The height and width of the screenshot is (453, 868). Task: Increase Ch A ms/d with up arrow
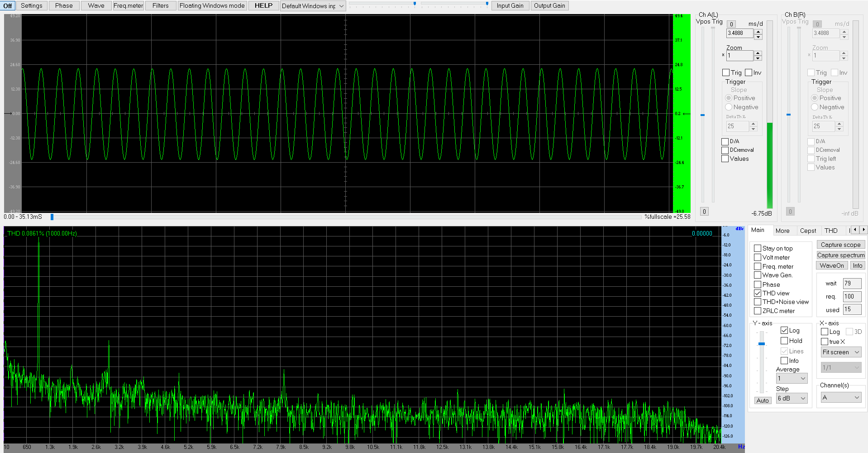click(758, 31)
